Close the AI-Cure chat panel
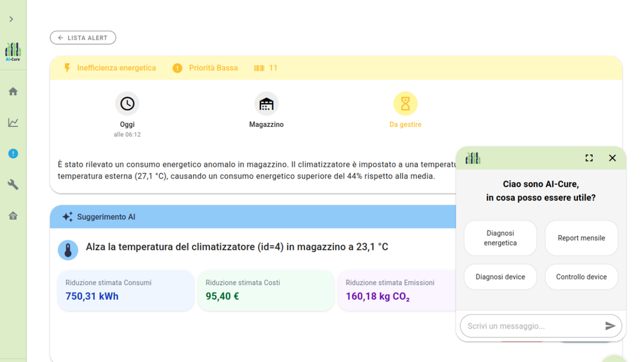Image resolution: width=644 pixels, height=362 pixels. [x=612, y=158]
